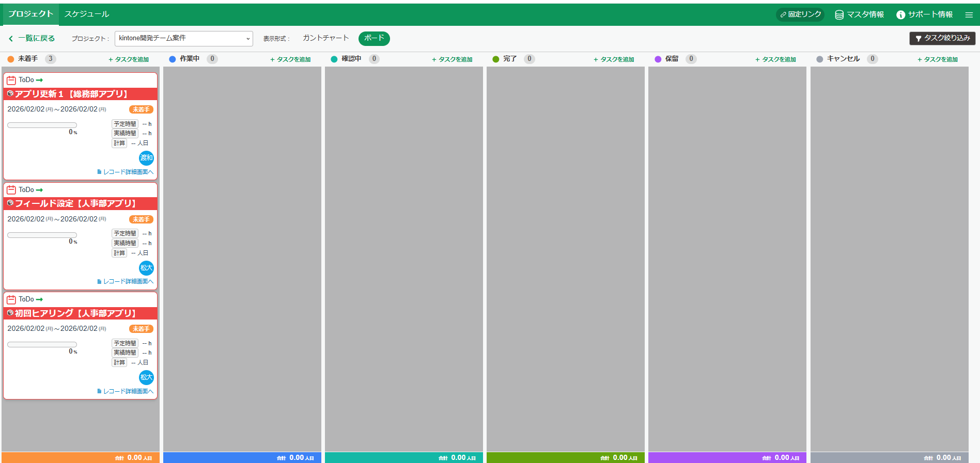The width and height of the screenshot is (980, 463).
Task: Open レコード詳細画面へ on フィールド設定 card
Action: [x=126, y=281]
